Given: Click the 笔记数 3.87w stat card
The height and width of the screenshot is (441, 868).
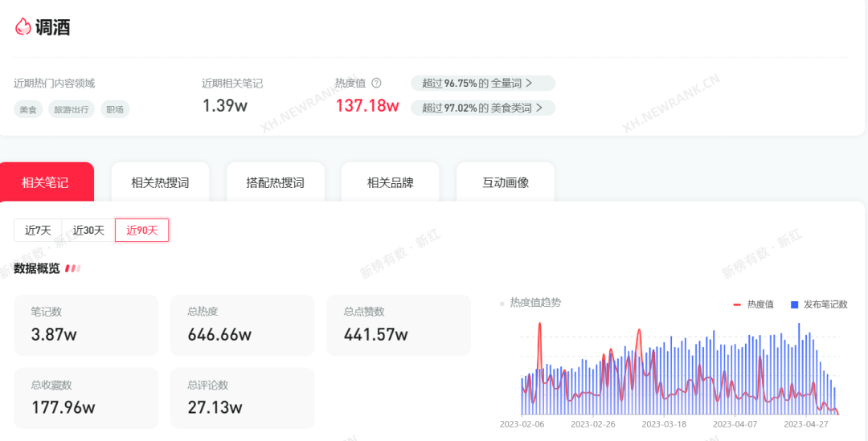Looking at the screenshot, I should (x=86, y=325).
